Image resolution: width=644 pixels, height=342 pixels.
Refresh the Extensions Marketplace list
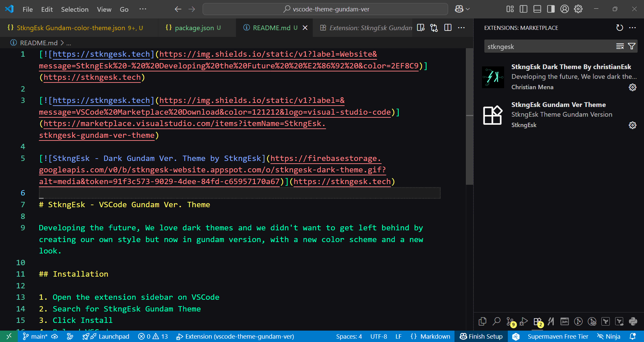pyautogui.click(x=620, y=28)
